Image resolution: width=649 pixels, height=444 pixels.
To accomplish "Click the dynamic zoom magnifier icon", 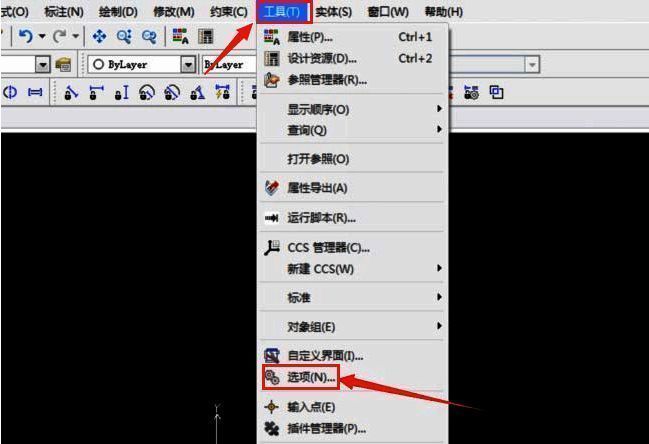I will coord(124,36).
